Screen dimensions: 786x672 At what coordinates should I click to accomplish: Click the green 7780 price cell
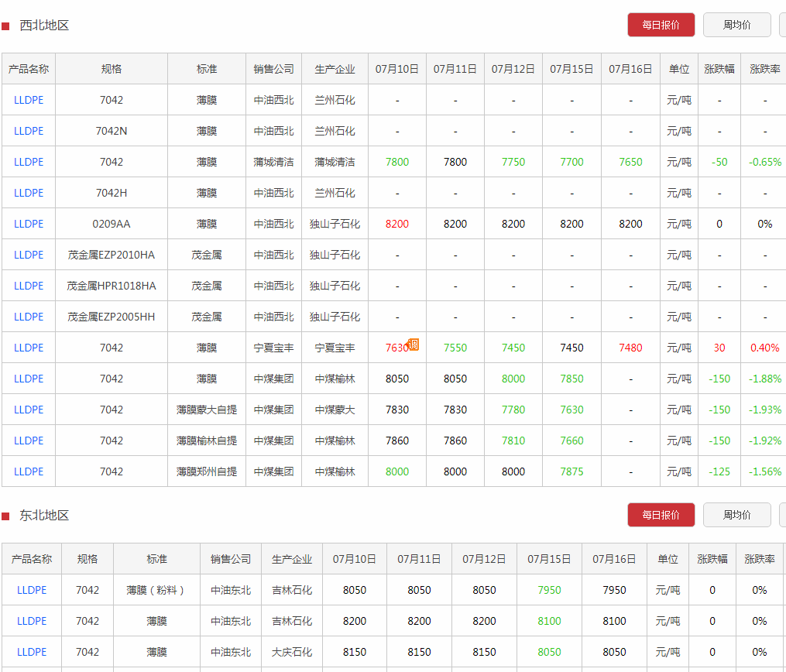[513, 410]
